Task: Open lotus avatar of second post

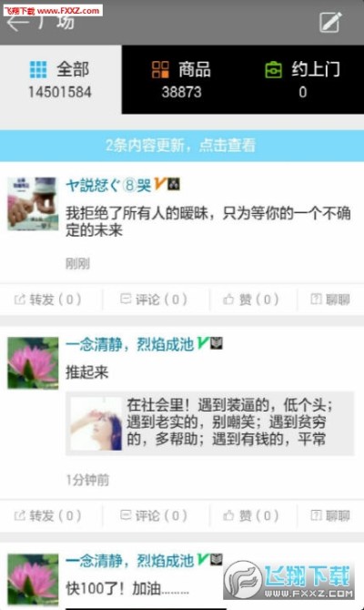Action: point(33,363)
